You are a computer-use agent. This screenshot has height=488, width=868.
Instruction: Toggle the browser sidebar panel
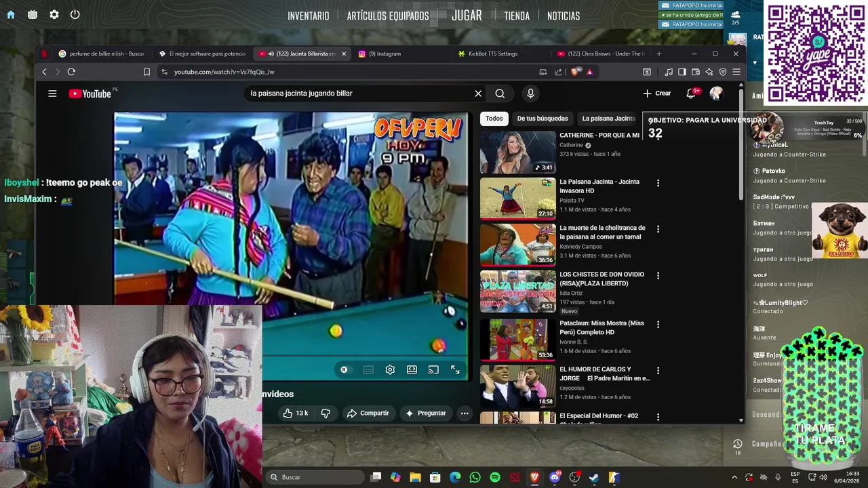682,72
